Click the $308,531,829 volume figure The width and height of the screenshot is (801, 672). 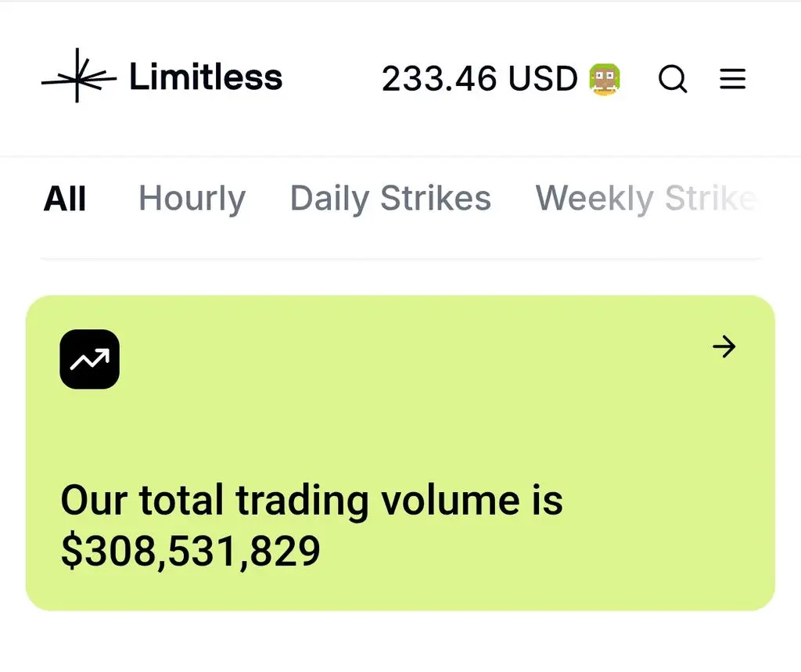190,551
